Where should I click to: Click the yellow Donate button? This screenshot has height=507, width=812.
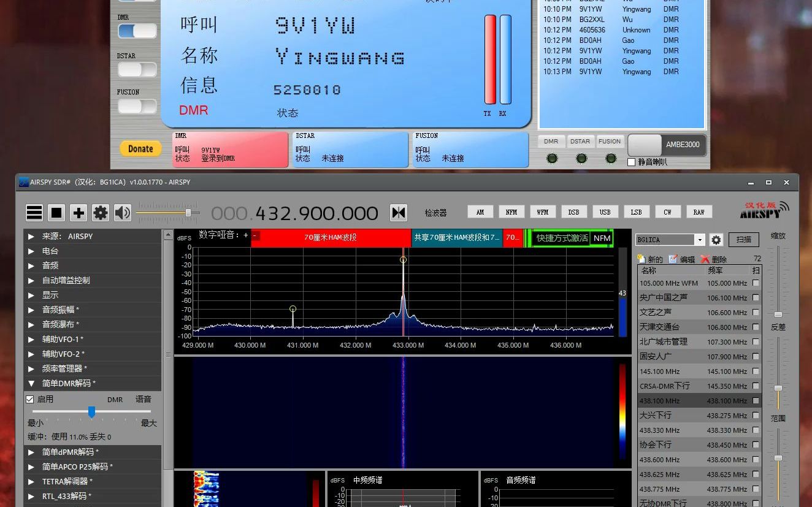point(140,148)
